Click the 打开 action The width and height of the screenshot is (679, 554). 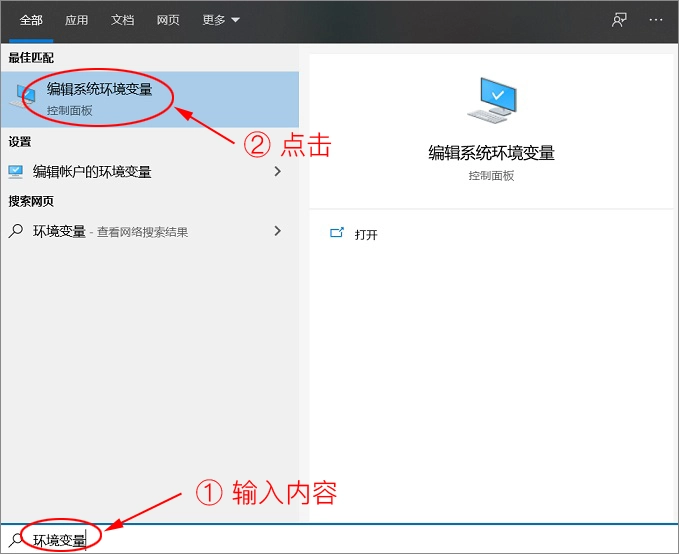[x=366, y=235]
